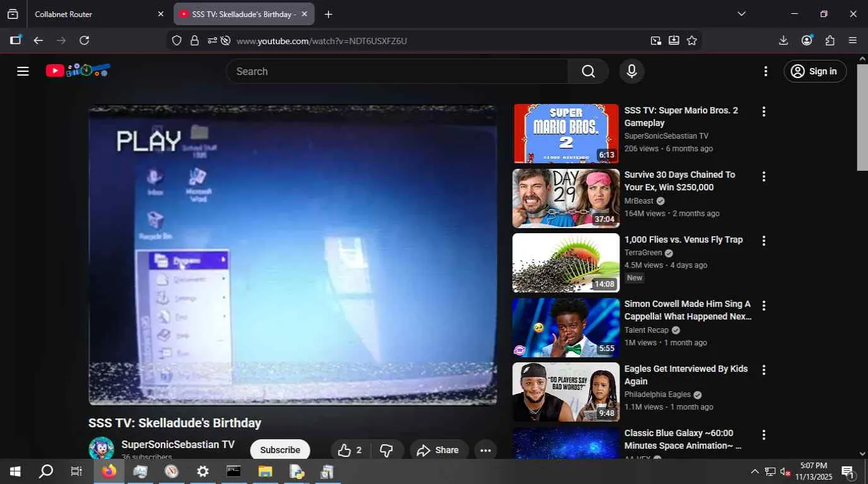Open options menu for Super Mario Bros. 2 video

click(763, 112)
